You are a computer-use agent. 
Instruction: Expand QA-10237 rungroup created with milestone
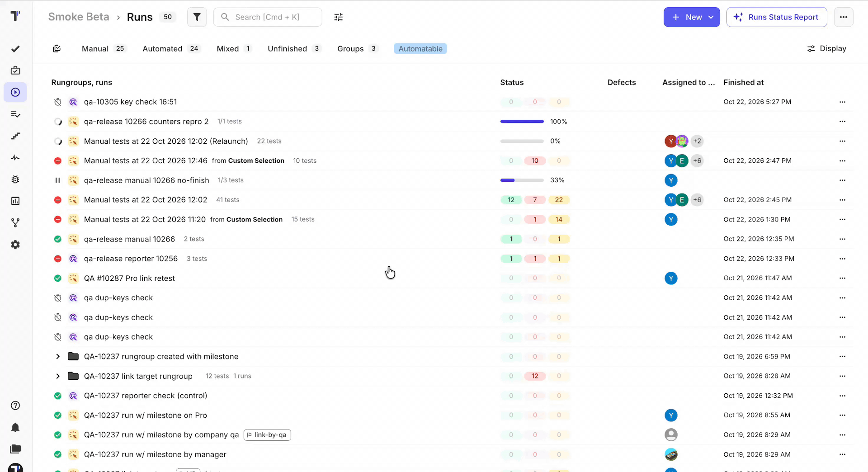tap(58, 357)
